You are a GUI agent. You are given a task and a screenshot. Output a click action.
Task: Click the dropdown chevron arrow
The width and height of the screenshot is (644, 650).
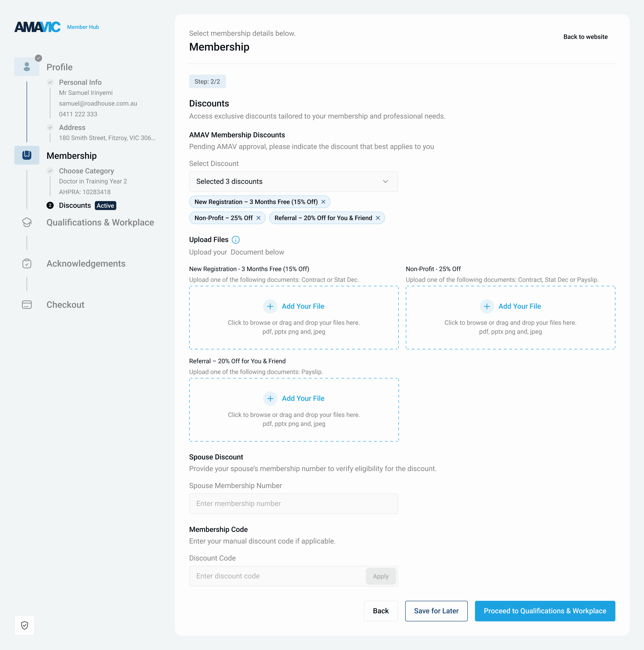(x=385, y=182)
